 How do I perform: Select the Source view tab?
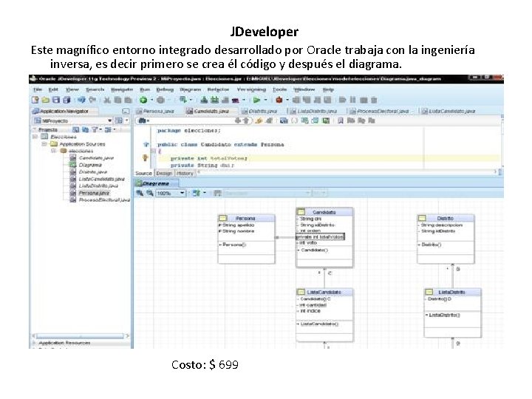[x=144, y=174]
